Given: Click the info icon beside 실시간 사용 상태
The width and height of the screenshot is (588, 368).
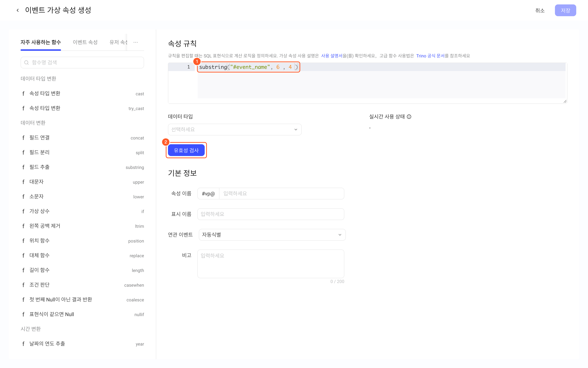Looking at the screenshot, I should (x=409, y=117).
